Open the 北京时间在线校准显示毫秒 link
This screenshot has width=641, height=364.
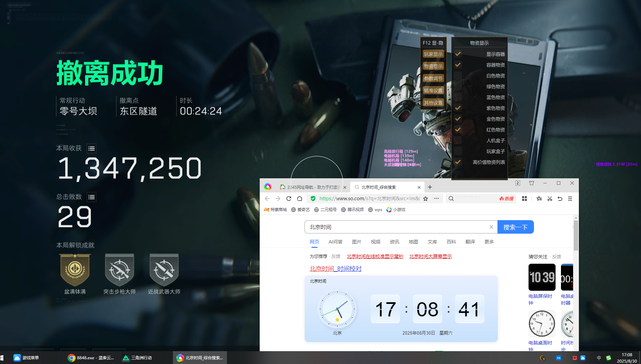click(x=375, y=256)
